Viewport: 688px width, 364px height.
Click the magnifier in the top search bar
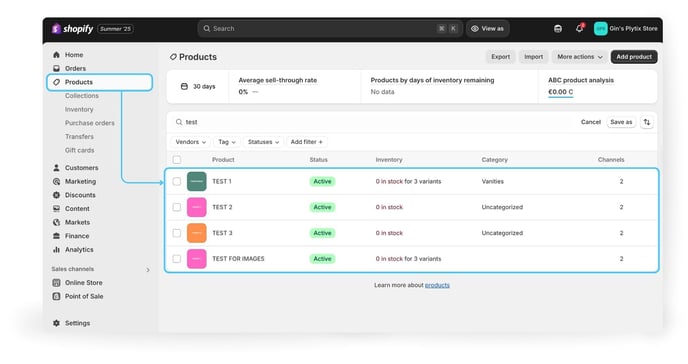coord(206,29)
